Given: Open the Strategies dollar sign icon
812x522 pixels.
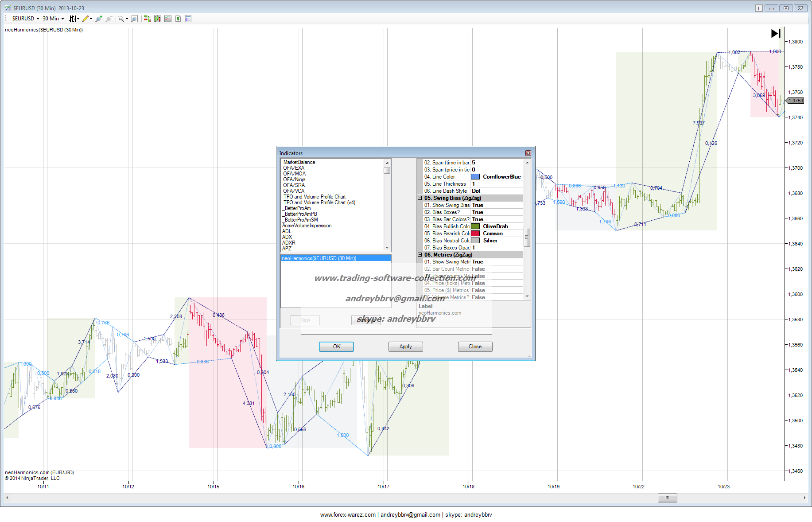Looking at the screenshot, I should click(178, 19).
